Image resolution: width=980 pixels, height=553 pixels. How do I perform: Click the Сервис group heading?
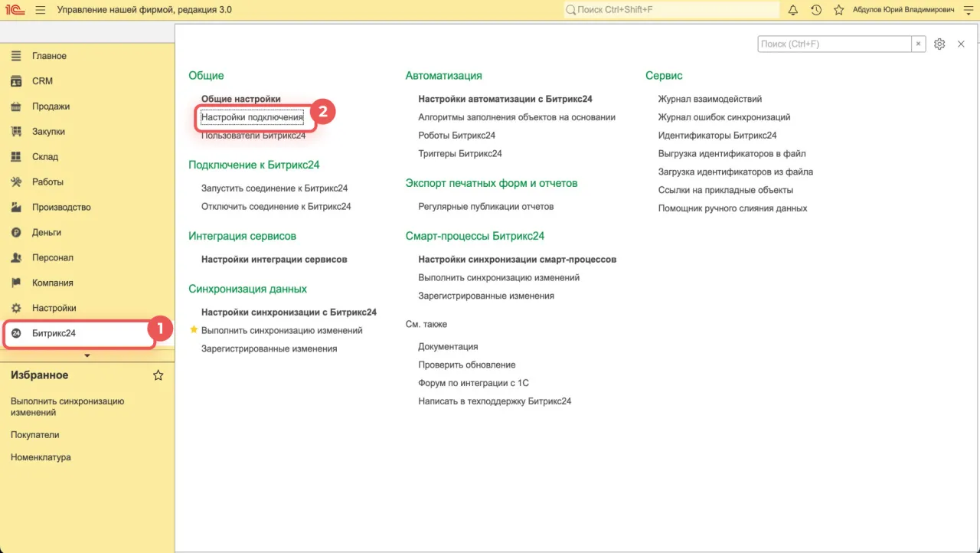[664, 76]
